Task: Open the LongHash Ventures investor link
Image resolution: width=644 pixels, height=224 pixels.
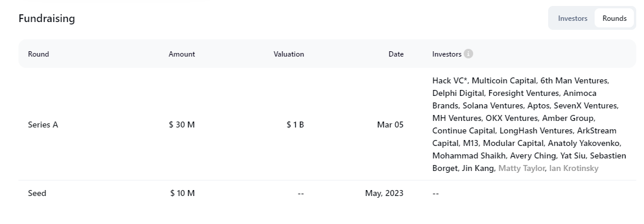Action: (536, 130)
